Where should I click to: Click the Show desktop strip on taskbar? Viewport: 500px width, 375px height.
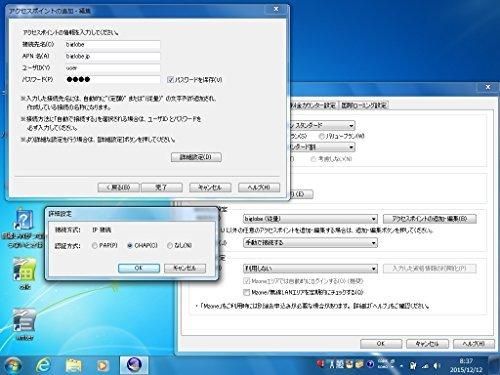point(494,365)
